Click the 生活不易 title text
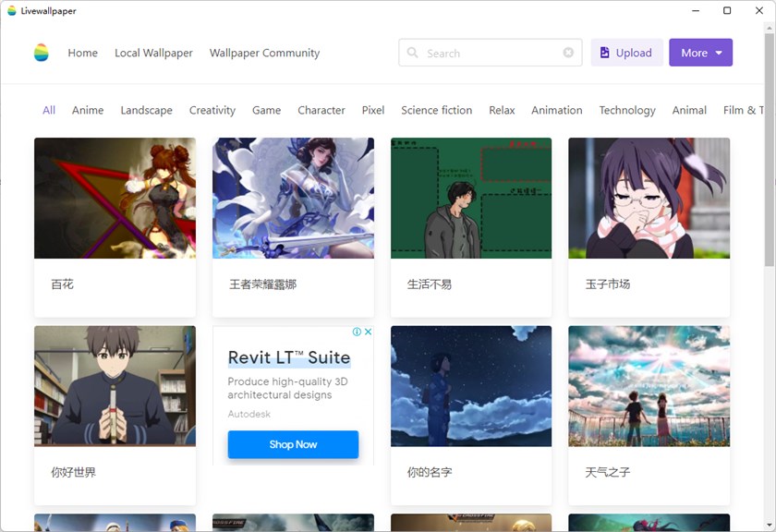The width and height of the screenshot is (776, 532). point(429,284)
